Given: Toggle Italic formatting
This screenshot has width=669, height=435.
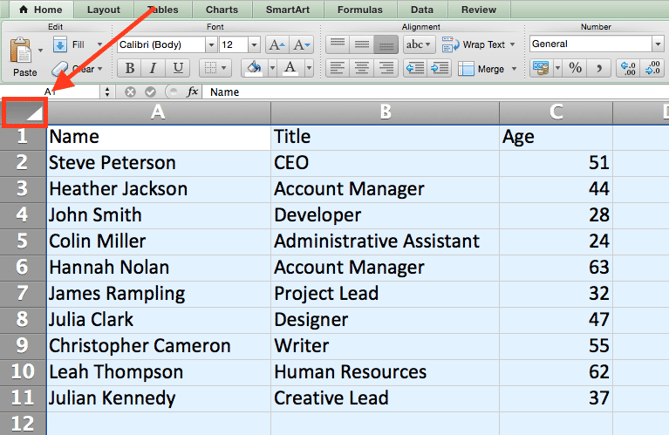Looking at the screenshot, I should pos(153,68).
